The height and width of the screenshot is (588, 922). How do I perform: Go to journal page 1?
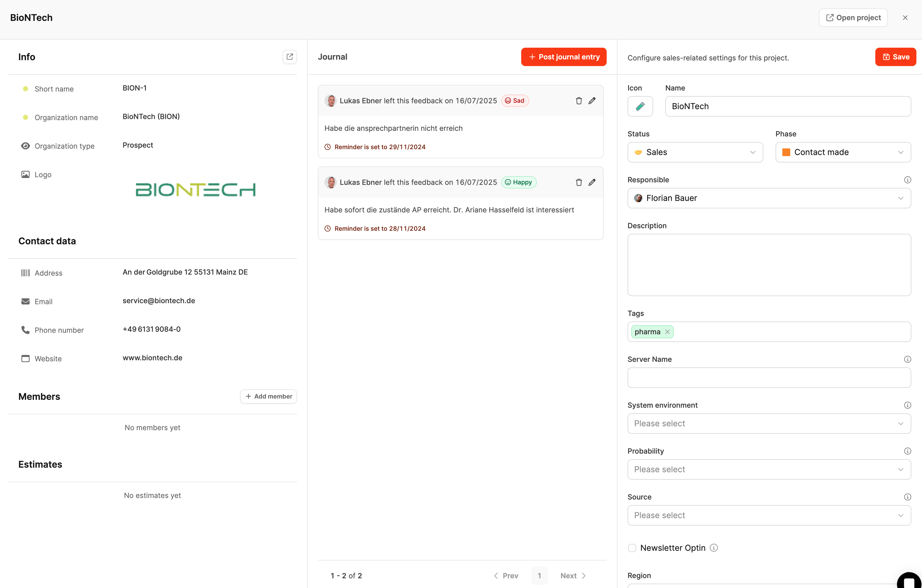tap(539, 576)
